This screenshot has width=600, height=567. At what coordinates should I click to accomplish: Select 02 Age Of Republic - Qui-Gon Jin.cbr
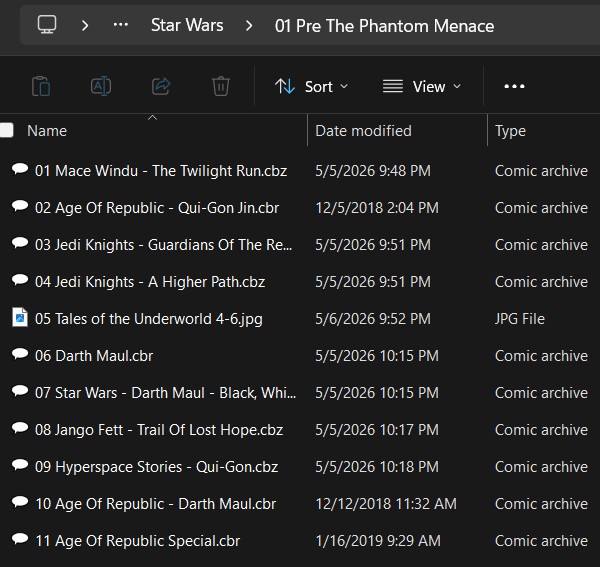[x=157, y=208]
